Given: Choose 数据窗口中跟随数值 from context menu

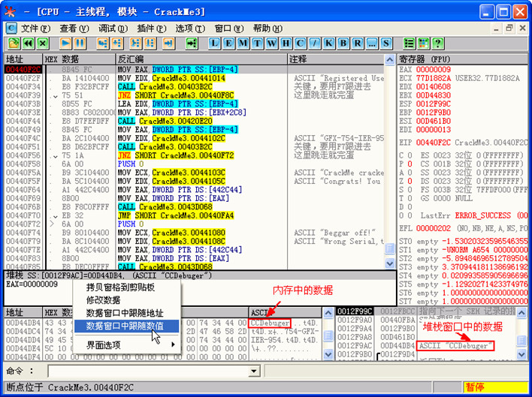Looking at the screenshot, I should [x=126, y=326].
